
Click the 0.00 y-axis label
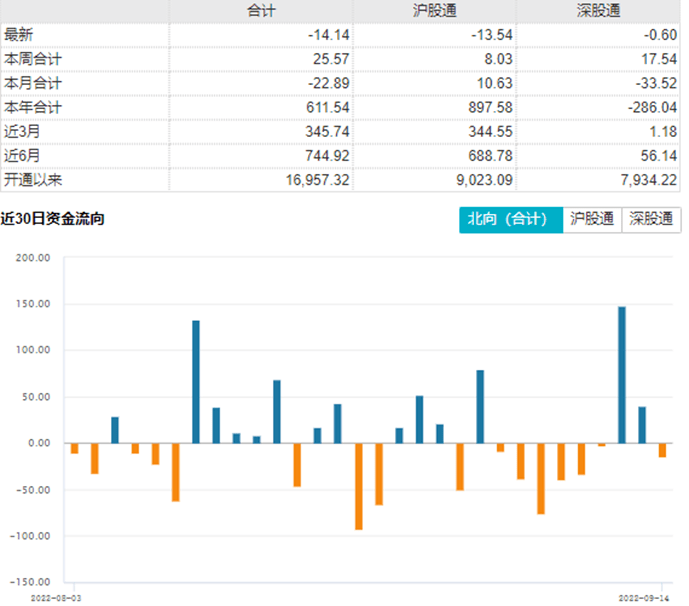point(39,443)
